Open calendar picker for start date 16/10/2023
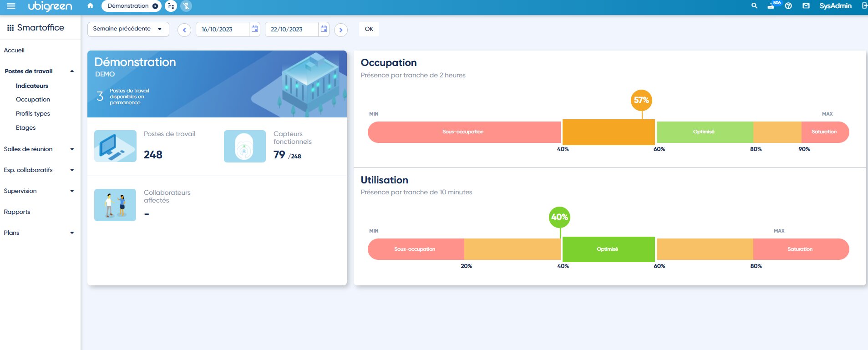Image resolution: width=868 pixels, height=350 pixels. 254,29
